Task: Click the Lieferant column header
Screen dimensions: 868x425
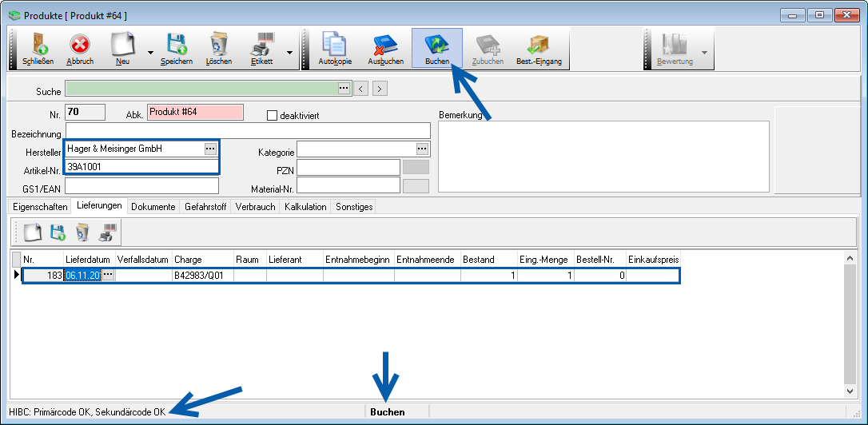Action: click(294, 260)
